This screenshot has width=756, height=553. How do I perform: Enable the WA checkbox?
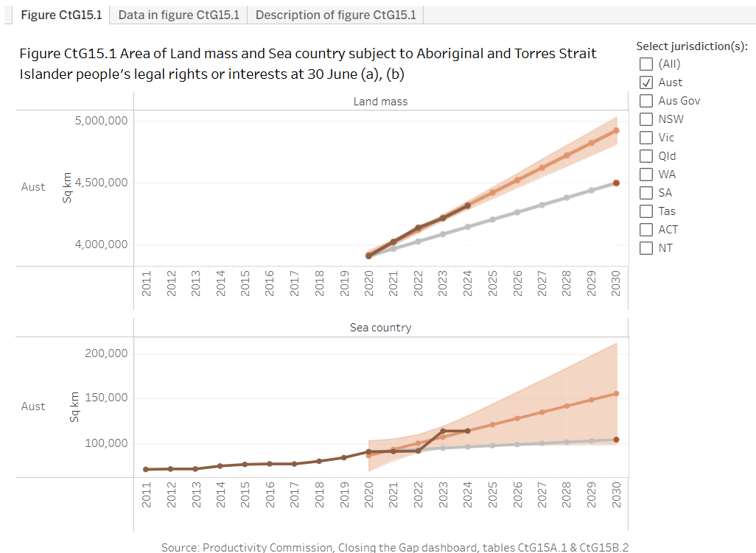[646, 175]
